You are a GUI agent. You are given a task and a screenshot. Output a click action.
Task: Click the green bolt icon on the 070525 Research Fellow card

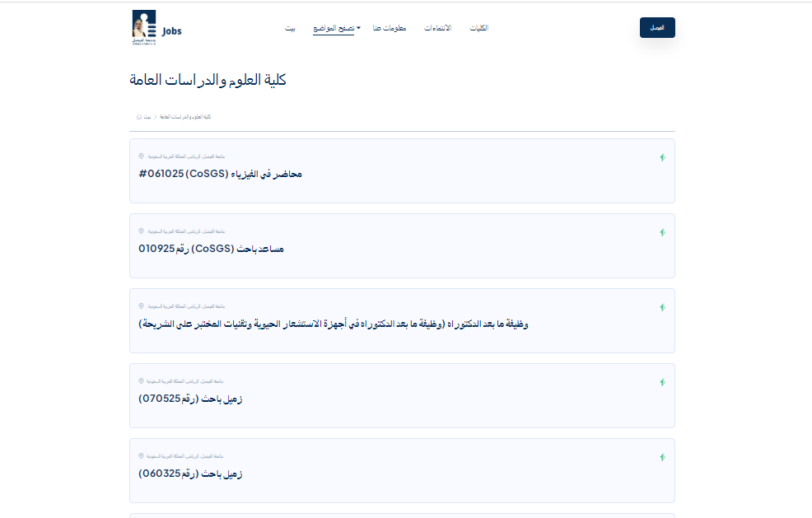click(662, 382)
